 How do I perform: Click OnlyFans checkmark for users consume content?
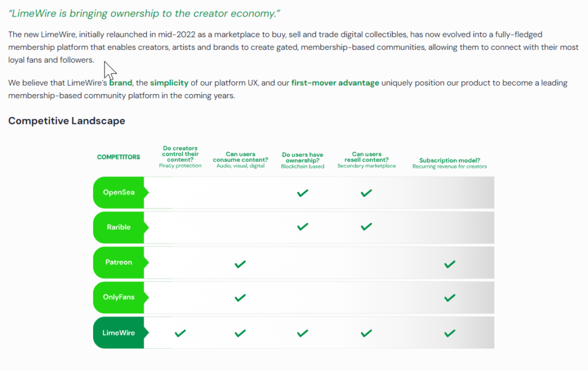241,298
